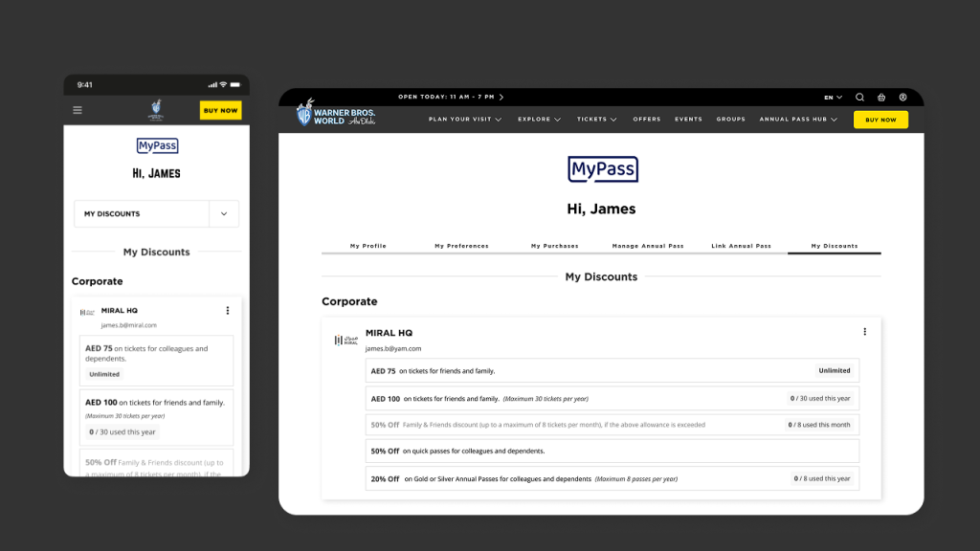Viewport: 980px width, 551px height.
Task: Click Miral logo on desktop card
Action: pyautogui.click(x=346, y=340)
